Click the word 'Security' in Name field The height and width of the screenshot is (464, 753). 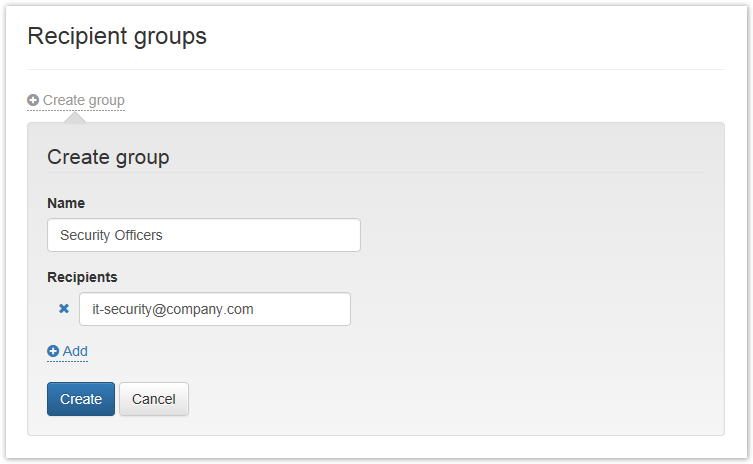point(84,235)
